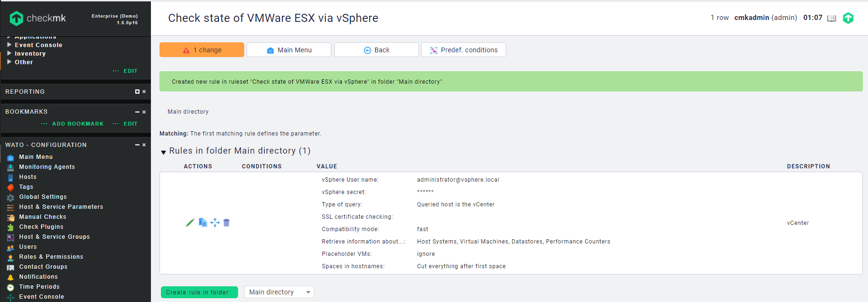Delete the rule using the trash icon
This screenshot has height=302, width=868.
click(x=227, y=223)
